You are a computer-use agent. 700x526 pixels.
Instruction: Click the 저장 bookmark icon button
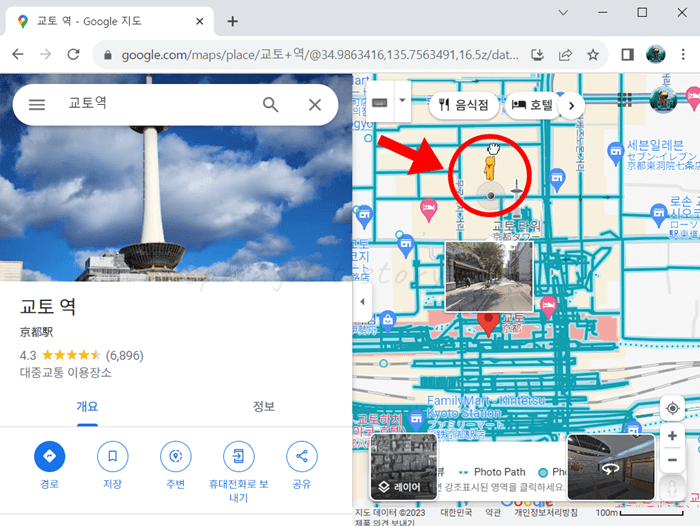pos(112,456)
